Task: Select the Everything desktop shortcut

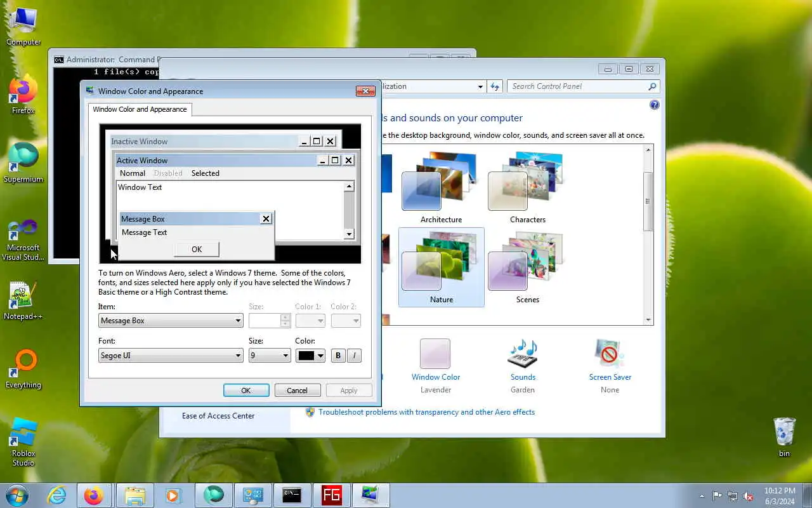Action: pos(23,369)
